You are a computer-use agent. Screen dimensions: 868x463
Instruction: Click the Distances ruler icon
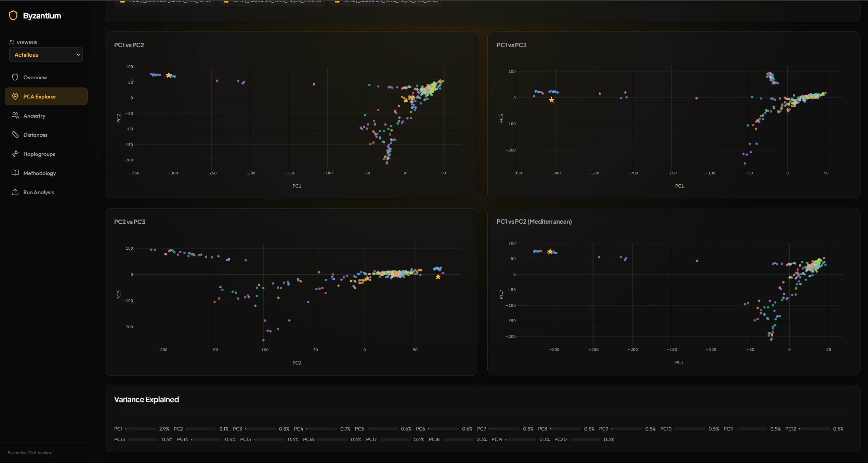point(15,134)
